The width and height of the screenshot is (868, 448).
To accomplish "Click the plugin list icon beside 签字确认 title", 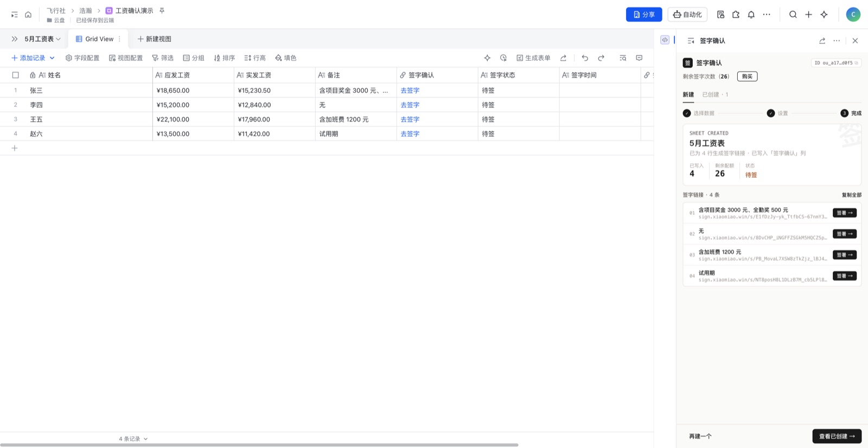I will (691, 41).
